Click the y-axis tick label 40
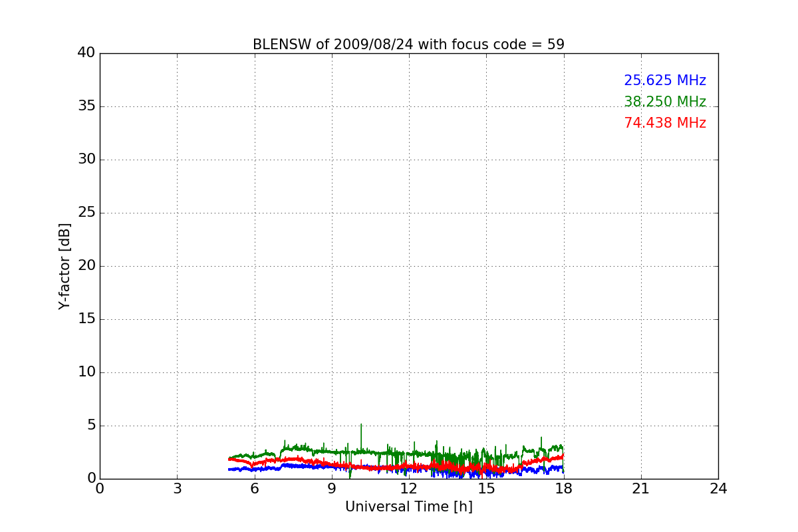 pyautogui.click(x=86, y=53)
